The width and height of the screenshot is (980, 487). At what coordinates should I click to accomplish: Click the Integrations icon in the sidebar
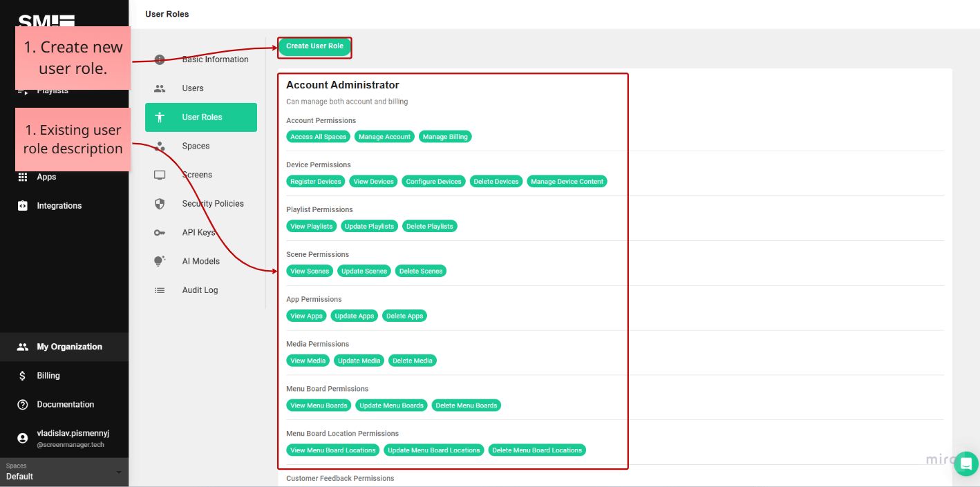[23, 205]
